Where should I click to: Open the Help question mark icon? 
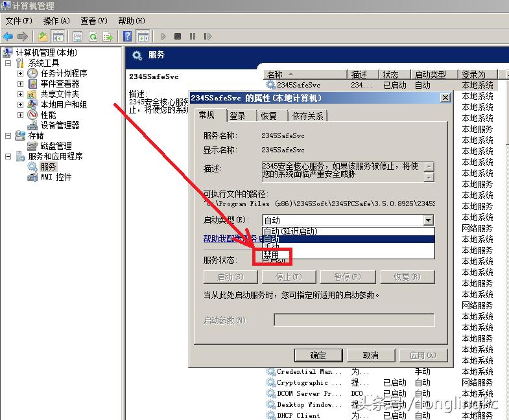128,36
